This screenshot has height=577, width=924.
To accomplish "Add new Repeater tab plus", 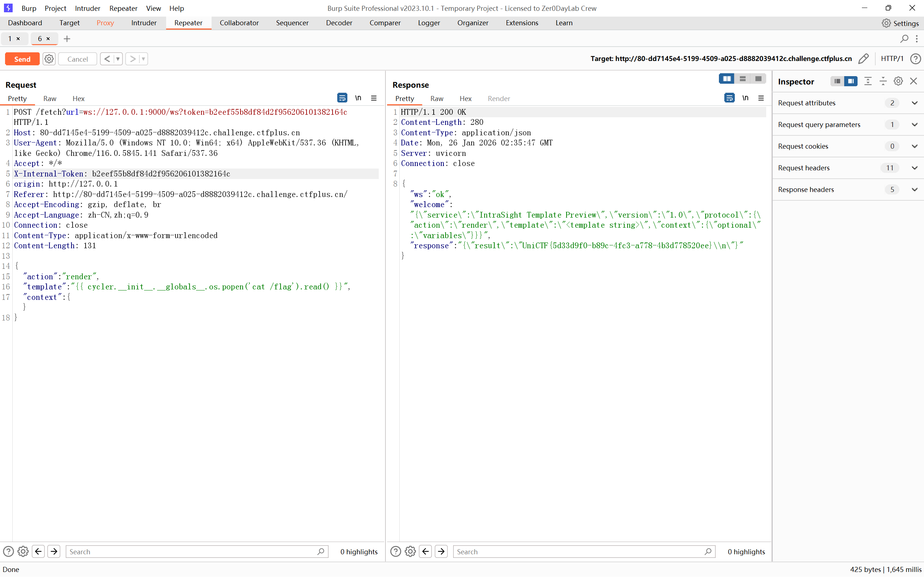I will coord(67,39).
